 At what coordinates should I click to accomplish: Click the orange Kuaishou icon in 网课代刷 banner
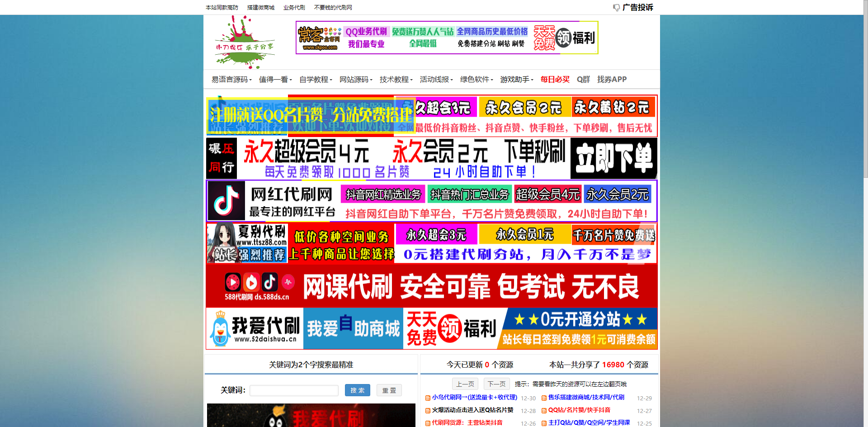[x=251, y=282]
